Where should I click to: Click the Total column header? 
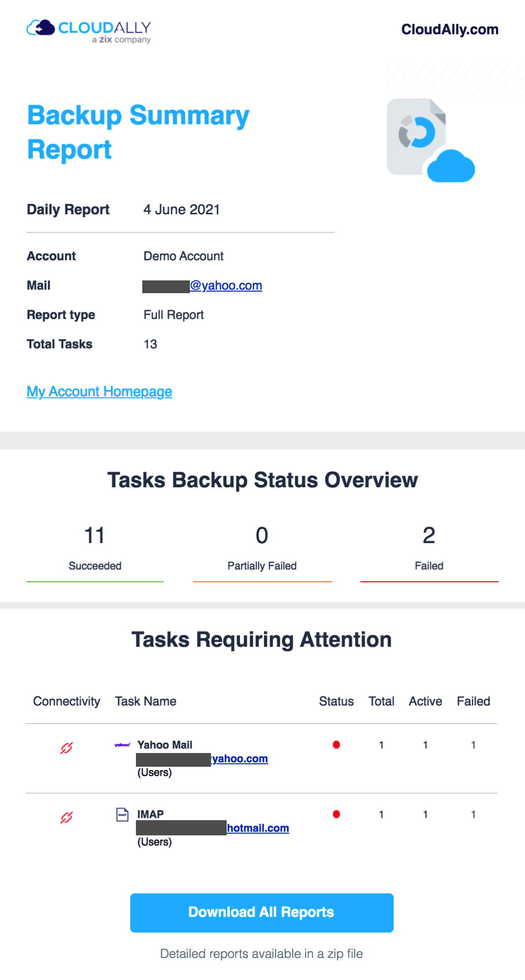pos(382,702)
